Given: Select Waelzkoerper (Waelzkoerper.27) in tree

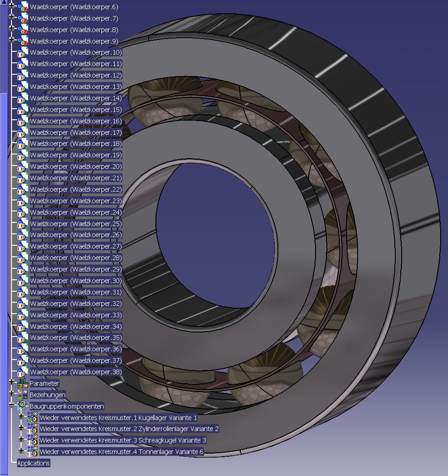Looking at the screenshot, I should (x=76, y=246).
